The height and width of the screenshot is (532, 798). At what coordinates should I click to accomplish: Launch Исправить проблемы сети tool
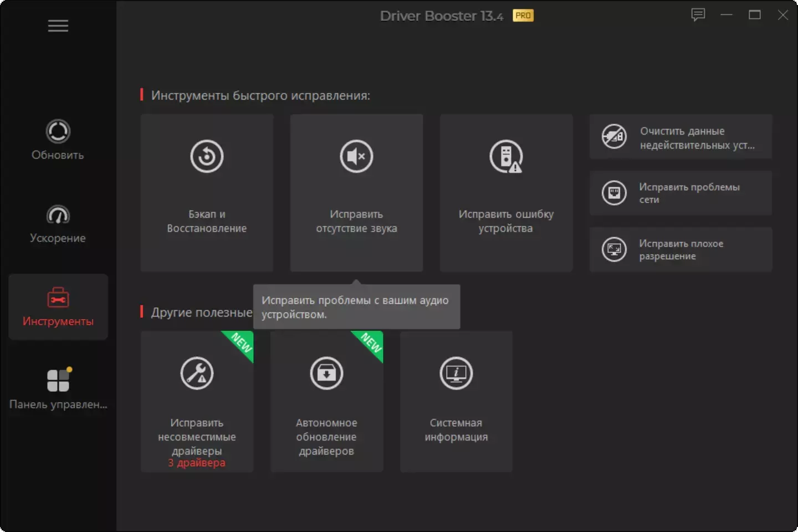pyautogui.click(x=681, y=193)
